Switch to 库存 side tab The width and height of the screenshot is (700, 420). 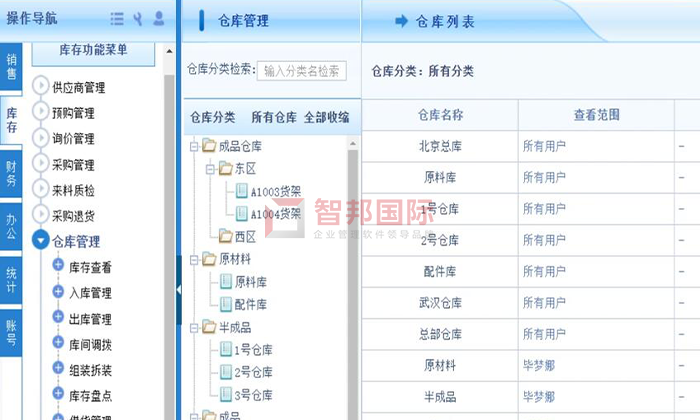(x=11, y=120)
